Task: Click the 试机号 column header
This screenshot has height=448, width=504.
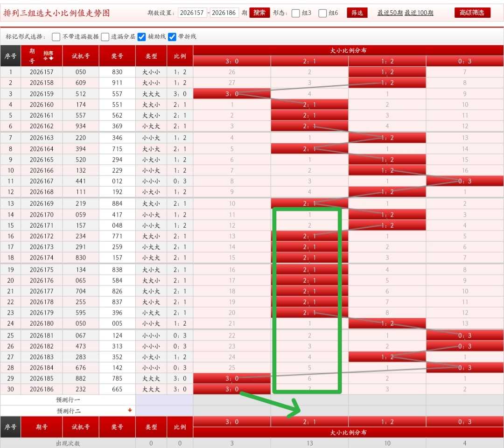Action: [x=81, y=56]
